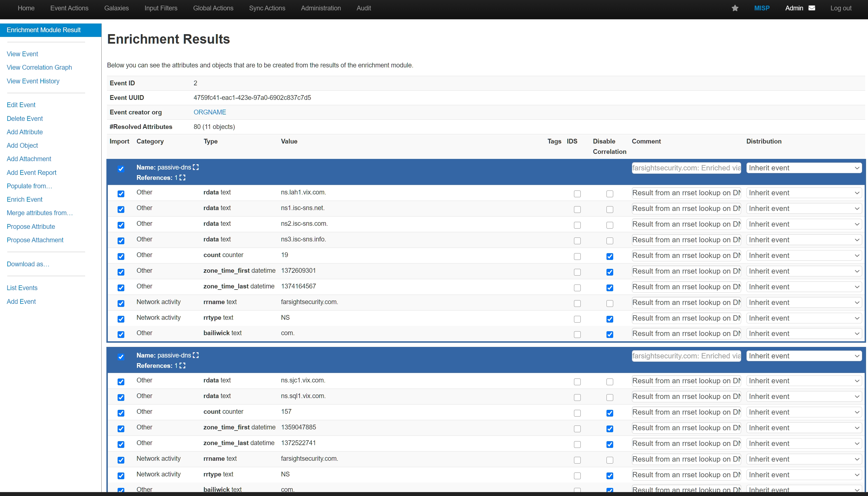Open the Sync Actions menu
This screenshot has height=496, width=868.
[267, 8]
